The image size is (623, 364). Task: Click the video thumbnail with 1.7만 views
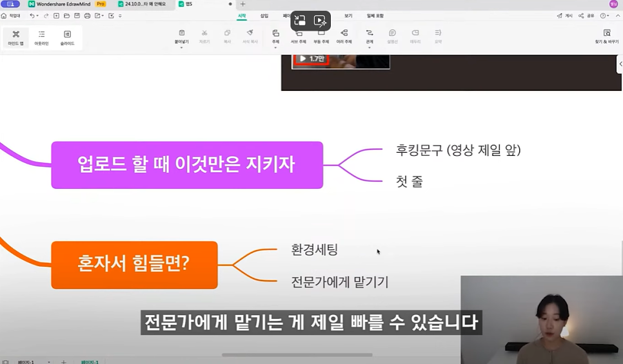tap(341, 62)
